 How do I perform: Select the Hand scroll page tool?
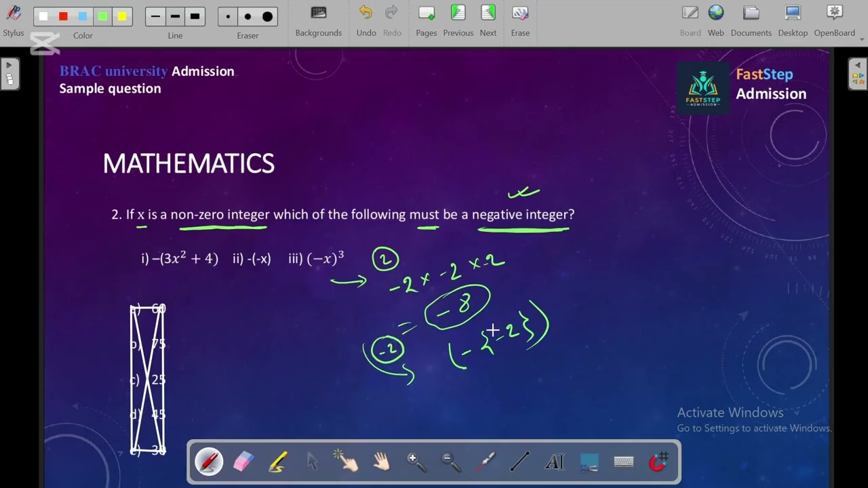(382, 462)
